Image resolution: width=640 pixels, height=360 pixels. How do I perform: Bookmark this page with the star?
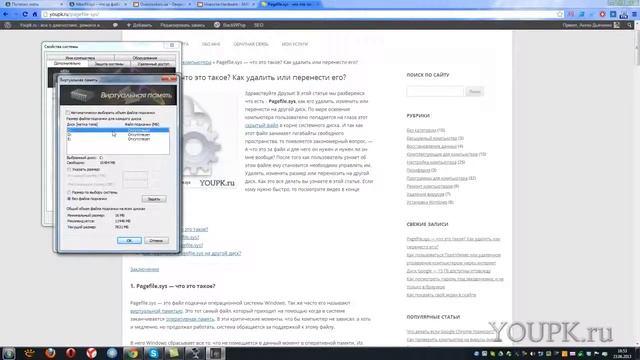click(x=560, y=14)
